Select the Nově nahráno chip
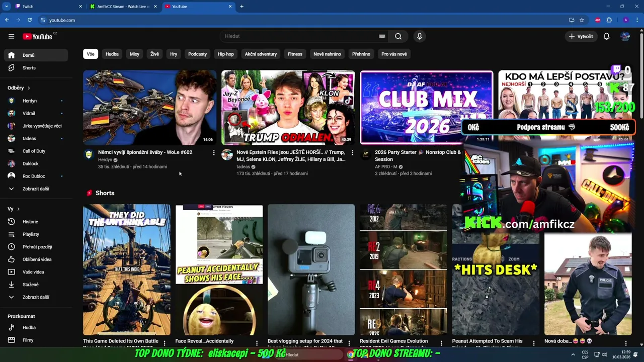 tap(327, 54)
